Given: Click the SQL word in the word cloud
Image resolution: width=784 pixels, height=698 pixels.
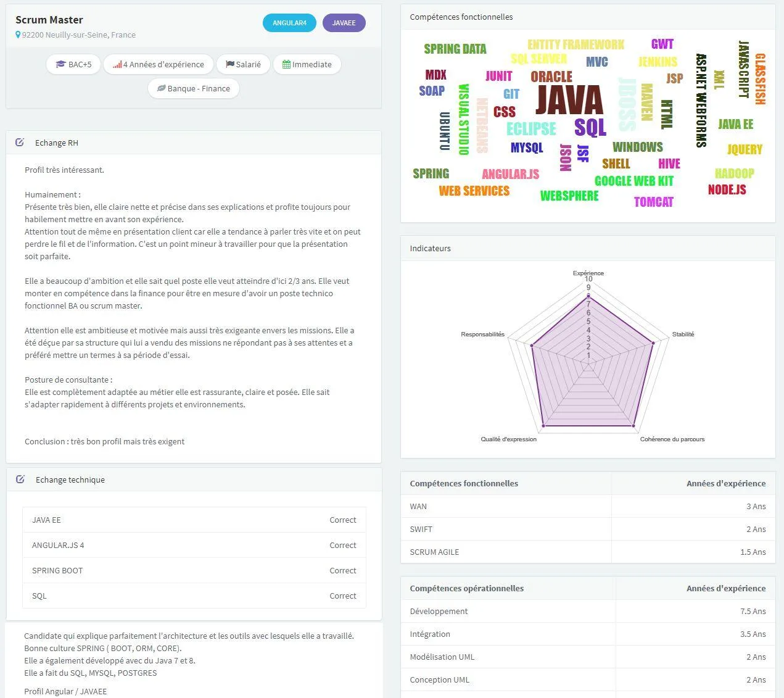Looking at the screenshot, I should 590,127.
